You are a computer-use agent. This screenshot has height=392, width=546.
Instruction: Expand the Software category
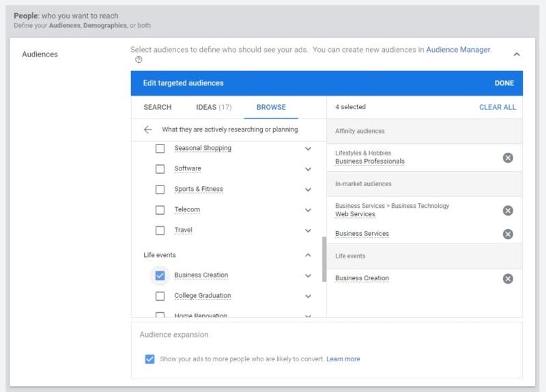pos(308,169)
